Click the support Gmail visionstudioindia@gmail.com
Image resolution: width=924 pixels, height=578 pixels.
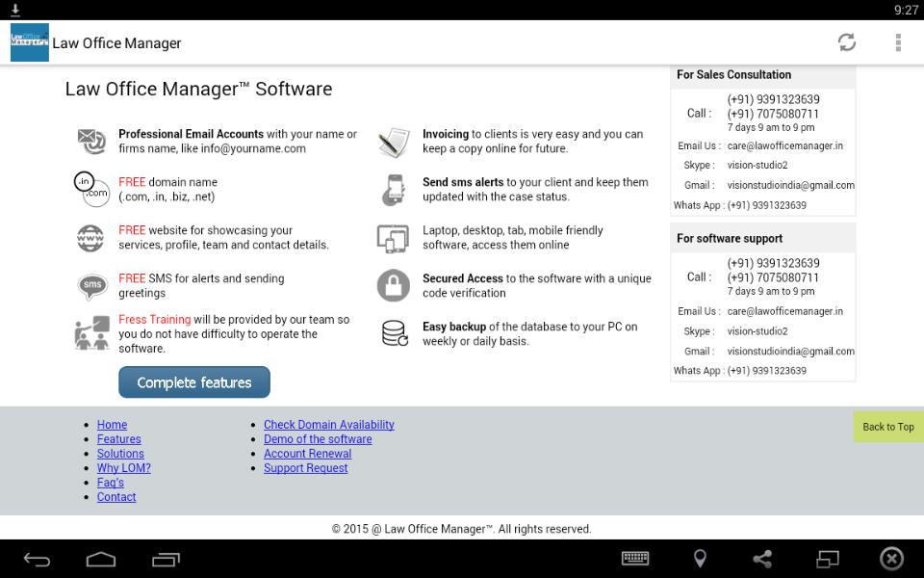click(x=791, y=352)
